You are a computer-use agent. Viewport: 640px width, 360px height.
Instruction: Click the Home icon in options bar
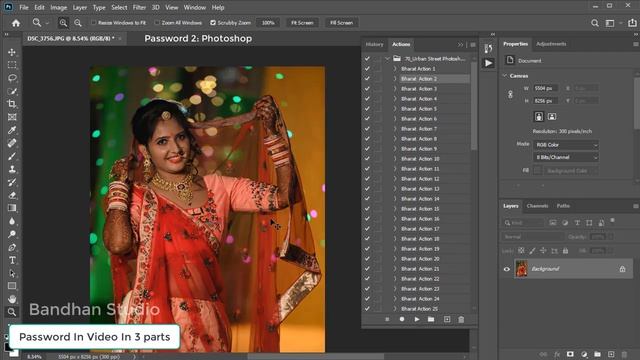coord(16,23)
